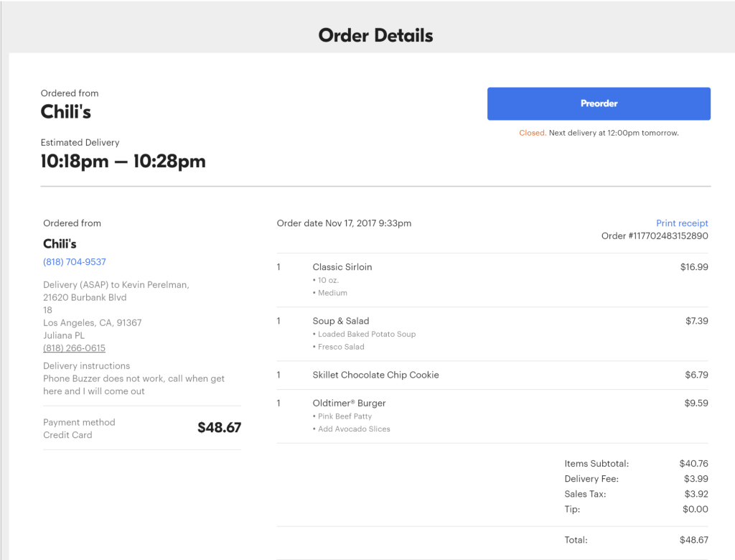Click customer phone number (818) 266-0615
The width and height of the screenshot is (735, 560).
[74, 348]
